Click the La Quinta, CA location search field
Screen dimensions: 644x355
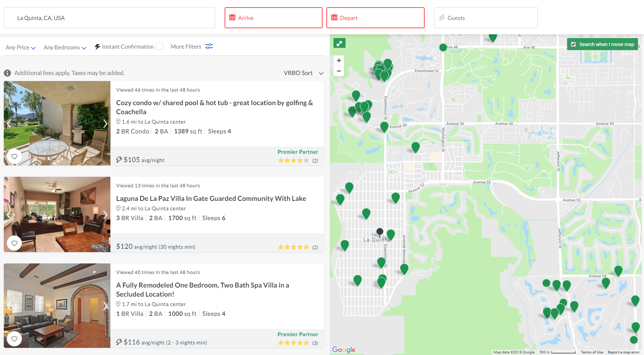pos(109,18)
